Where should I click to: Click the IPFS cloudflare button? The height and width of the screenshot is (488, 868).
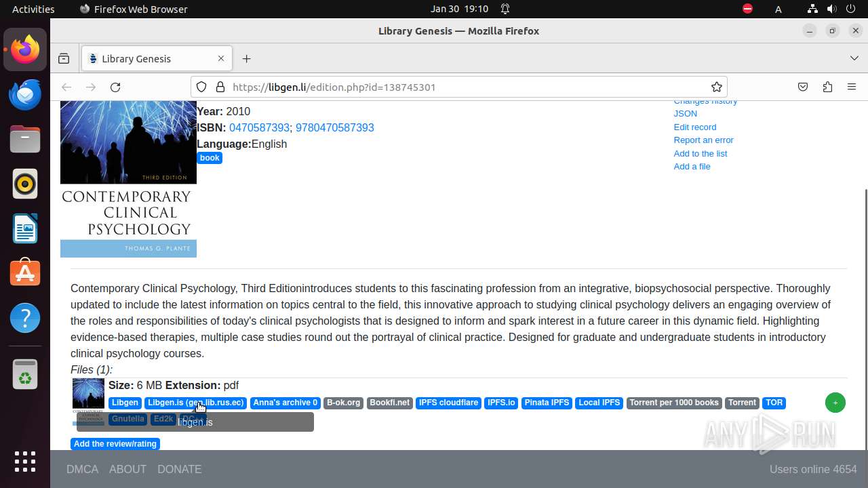click(448, 403)
